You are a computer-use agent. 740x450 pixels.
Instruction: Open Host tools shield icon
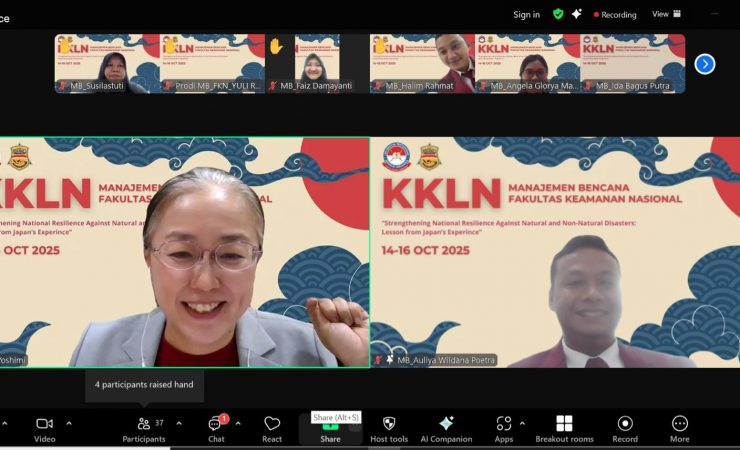pos(389,428)
